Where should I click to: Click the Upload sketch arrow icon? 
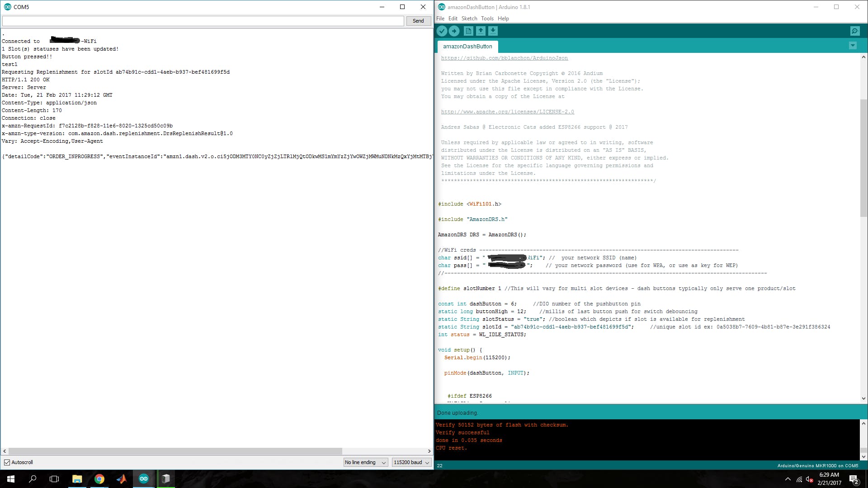[x=454, y=31]
